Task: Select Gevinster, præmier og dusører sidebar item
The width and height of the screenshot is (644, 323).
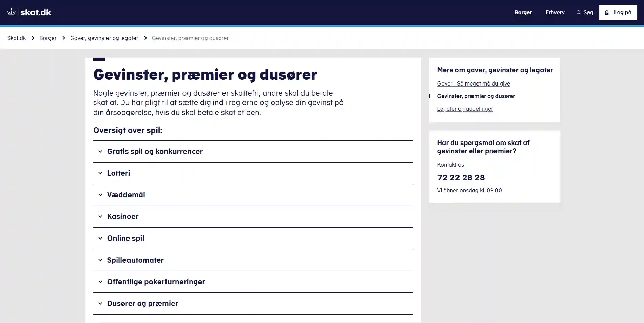Action: tap(476, 96)
